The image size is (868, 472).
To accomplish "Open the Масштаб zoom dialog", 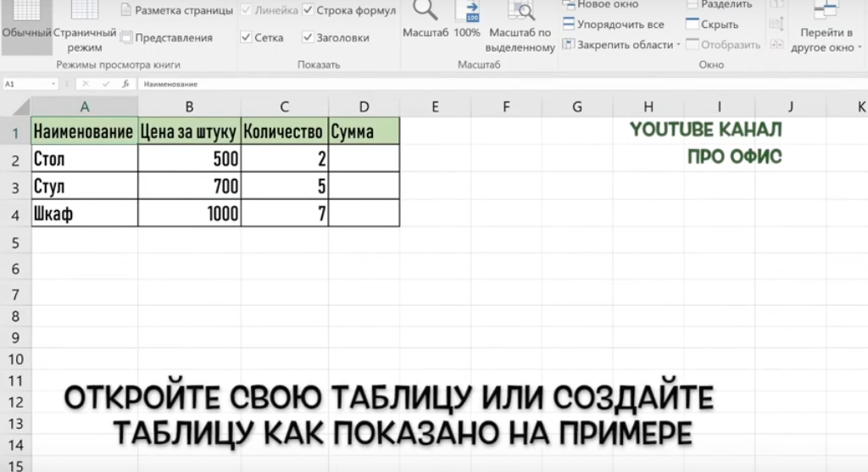I will [x=426, y=20].
